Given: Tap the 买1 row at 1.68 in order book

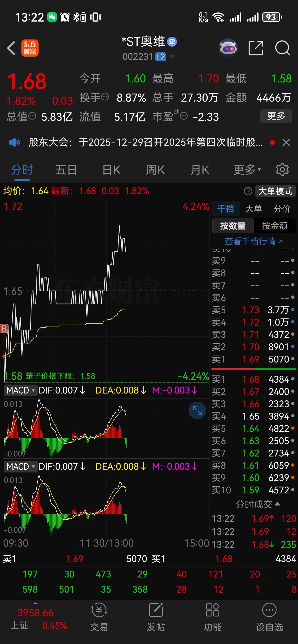Looking at the screenshot, I should point(253,380).
